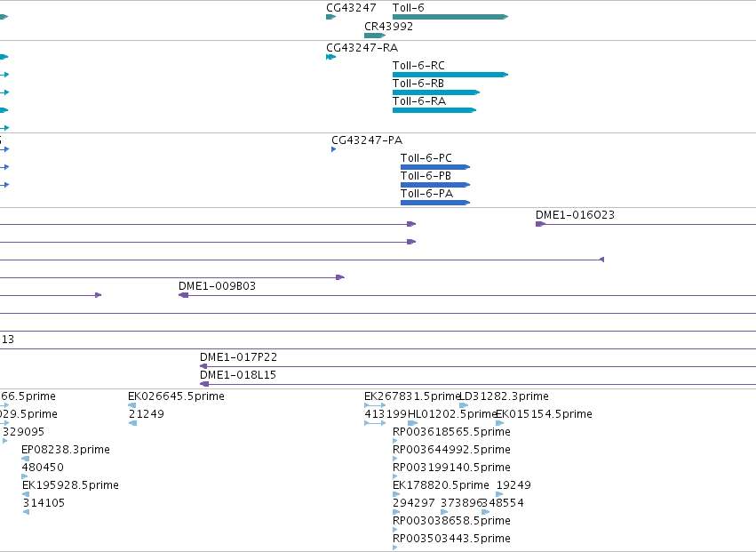Select the 480450 feature label
Screen dimensions: 756x552
click(x=43, y=468)
